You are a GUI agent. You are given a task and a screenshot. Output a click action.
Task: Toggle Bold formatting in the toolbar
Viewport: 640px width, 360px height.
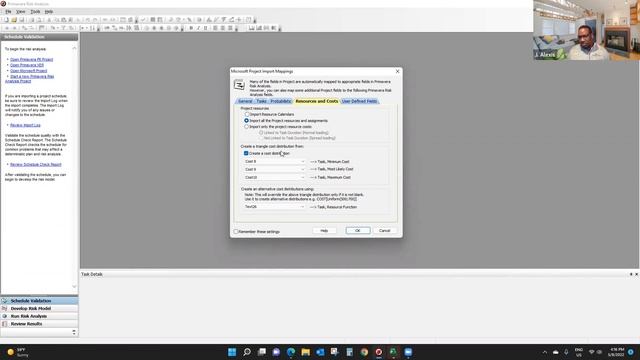(191, 28)
